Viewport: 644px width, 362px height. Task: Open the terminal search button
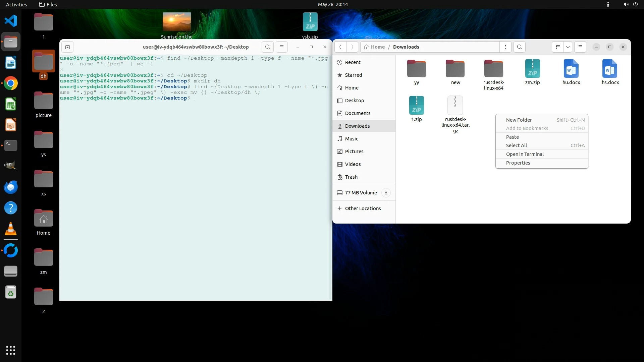coord(267,47)
